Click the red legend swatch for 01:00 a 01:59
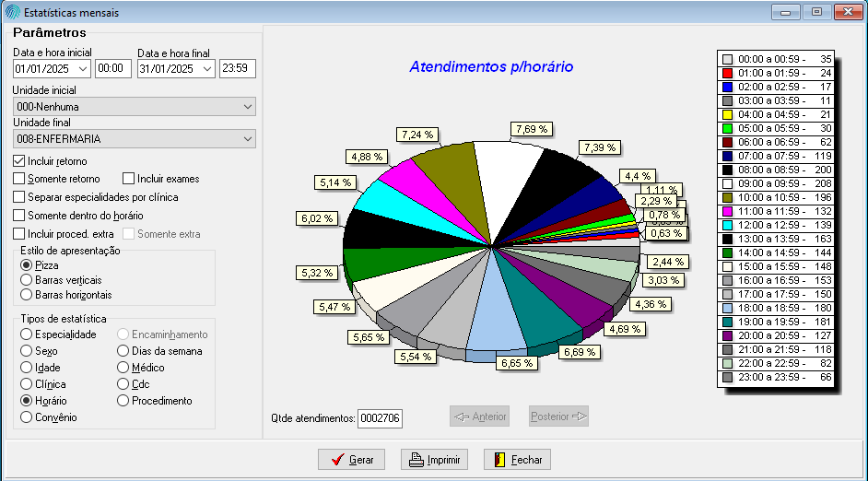The height and width of the screenshot is (481, 868). [x=727, y=73]
